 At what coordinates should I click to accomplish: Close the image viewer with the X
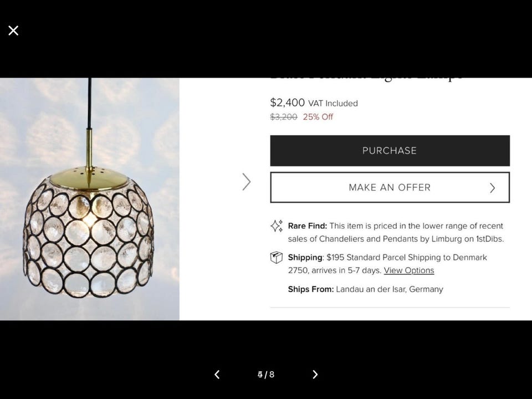tap(13, 30)
